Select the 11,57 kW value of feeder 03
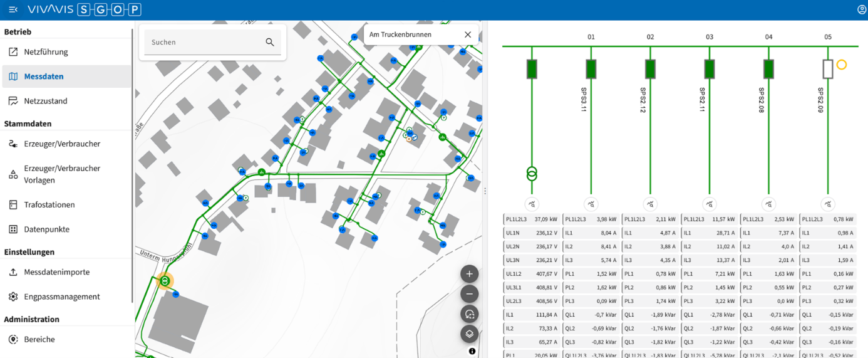868x358 pixels. tap(723, 219)
